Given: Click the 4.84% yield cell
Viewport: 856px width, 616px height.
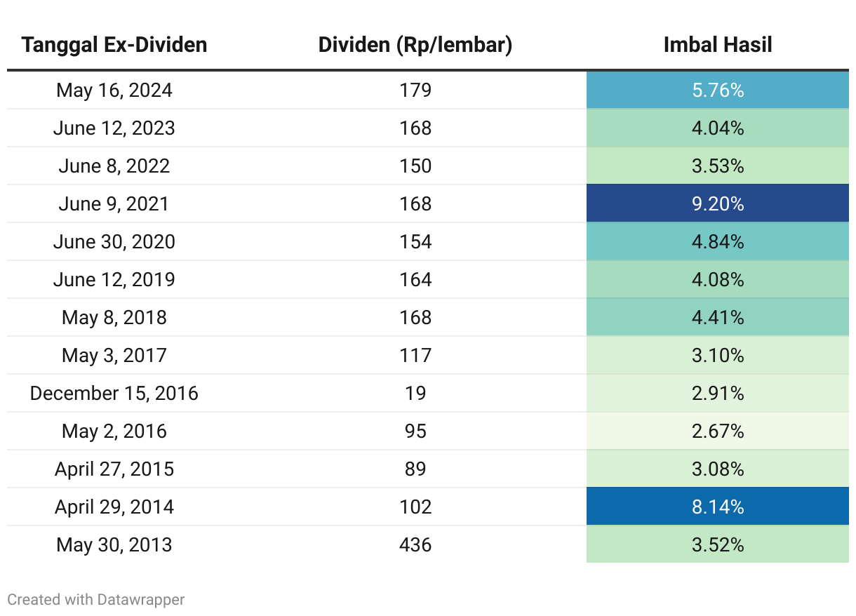Looking at the screenshot, I should click(x=718, y=242).
